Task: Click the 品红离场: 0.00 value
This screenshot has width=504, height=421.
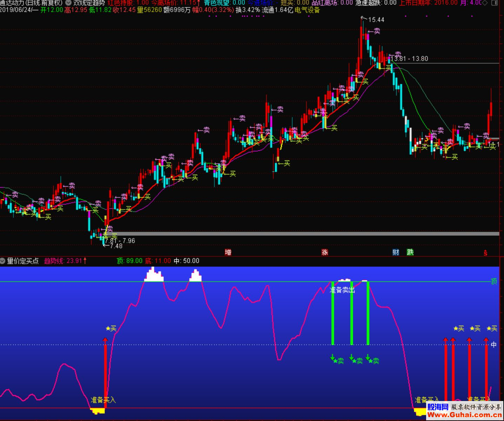Action: point(332,3)
